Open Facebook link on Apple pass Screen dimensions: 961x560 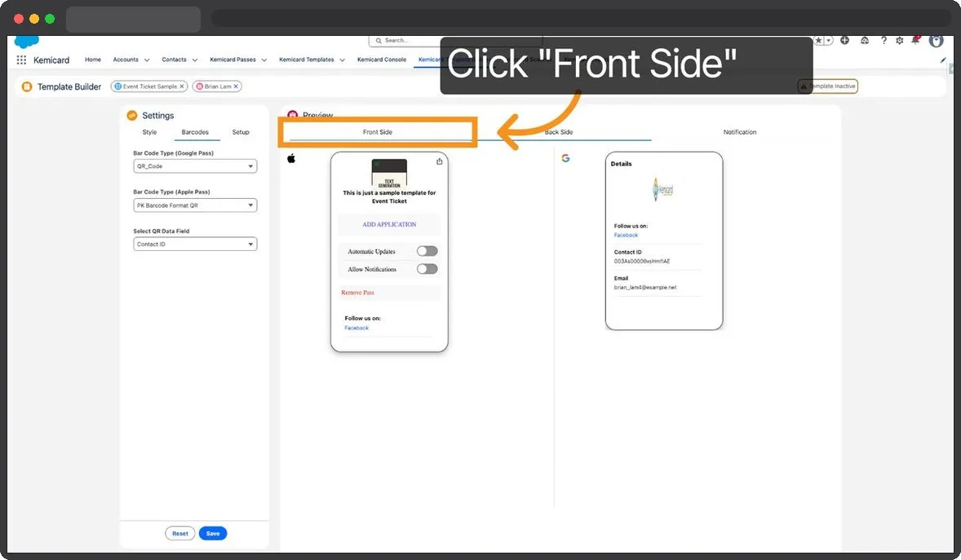(356, 328)
